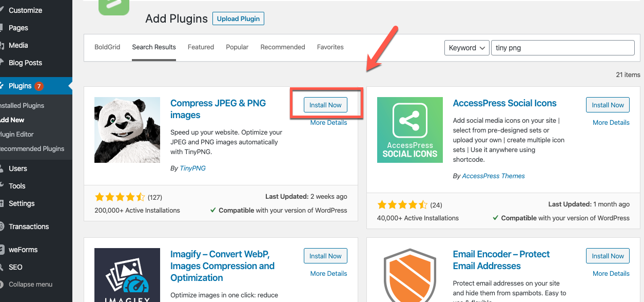644x302 pixels.
Task: Install the Compress JPEG & PNG images plugin
Action: (x=325, y=105)
